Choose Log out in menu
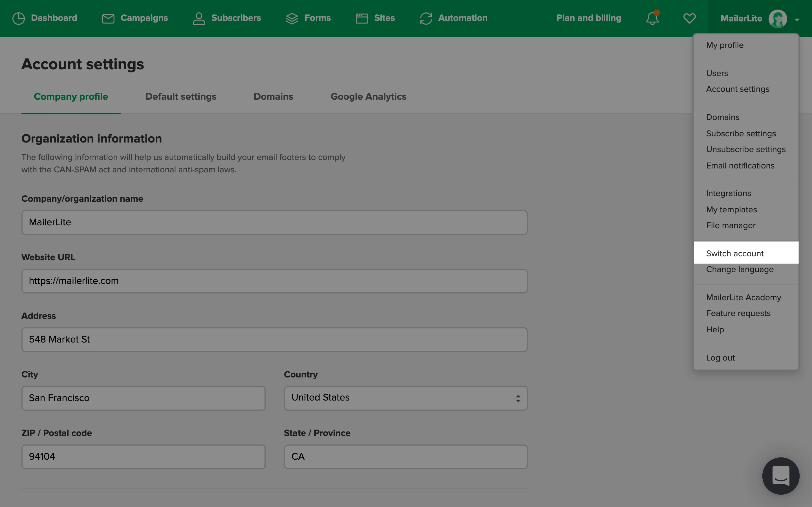The image size is (812, 507). [x=720, y=358]
